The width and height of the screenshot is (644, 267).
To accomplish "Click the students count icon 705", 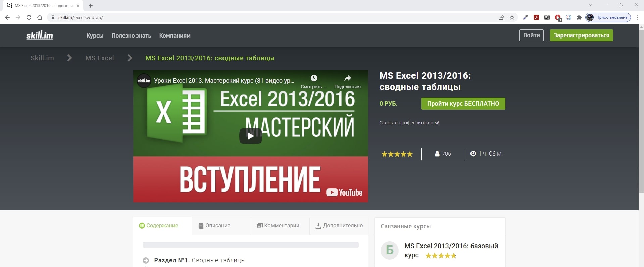I will click(437, 154).
